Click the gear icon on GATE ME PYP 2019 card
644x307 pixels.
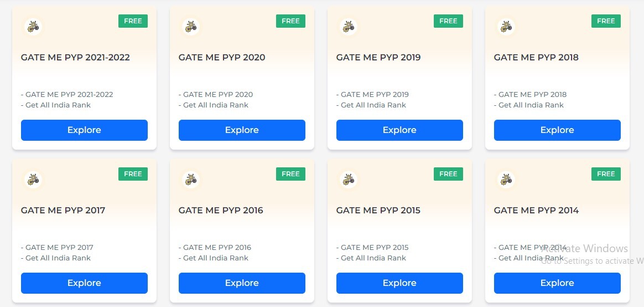click(349, 27)
